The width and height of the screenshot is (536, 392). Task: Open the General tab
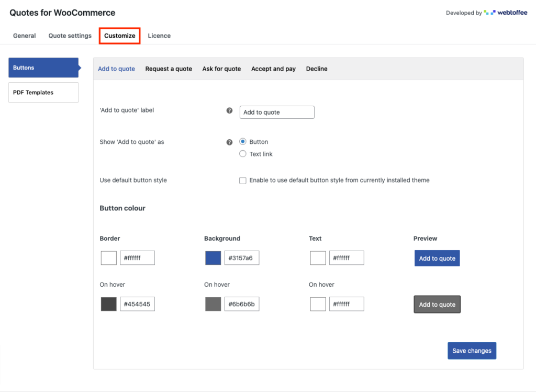tap(24, 36)
